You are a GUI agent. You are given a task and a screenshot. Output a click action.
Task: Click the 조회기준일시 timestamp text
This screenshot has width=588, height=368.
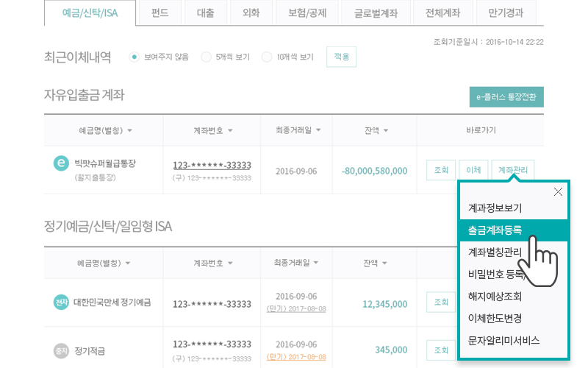[488, 42]
